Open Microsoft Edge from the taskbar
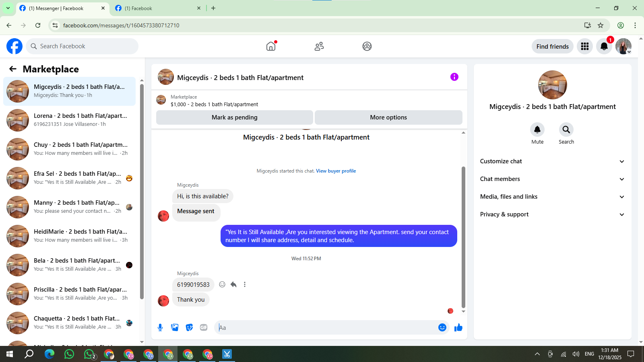644x362 pixels. pyautogui.click(x=50, y=354)
